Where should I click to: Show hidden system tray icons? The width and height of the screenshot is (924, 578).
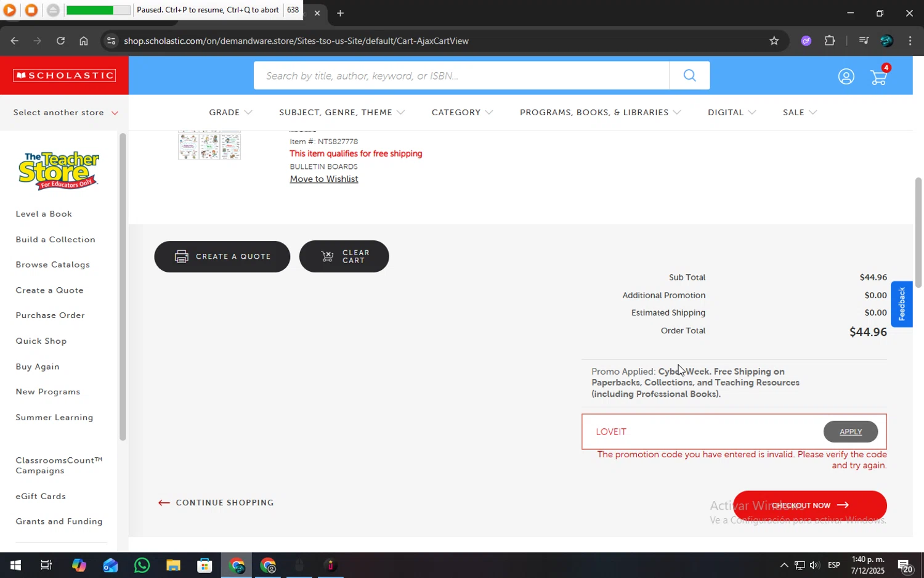click(x=784, y=565)
